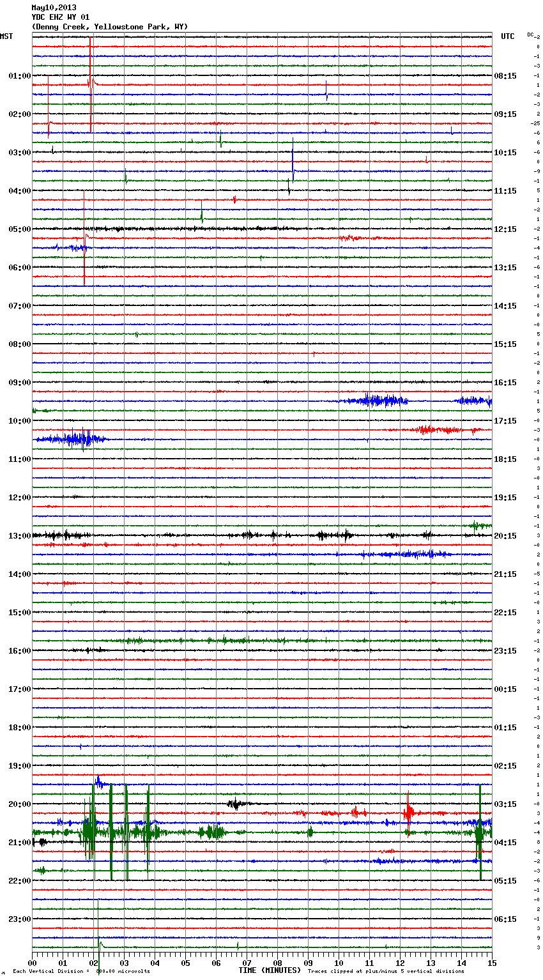Click the 03:15 UTC time label
Image resolution: width=543 pixels, height=980 pixels.
pos(505,804)
